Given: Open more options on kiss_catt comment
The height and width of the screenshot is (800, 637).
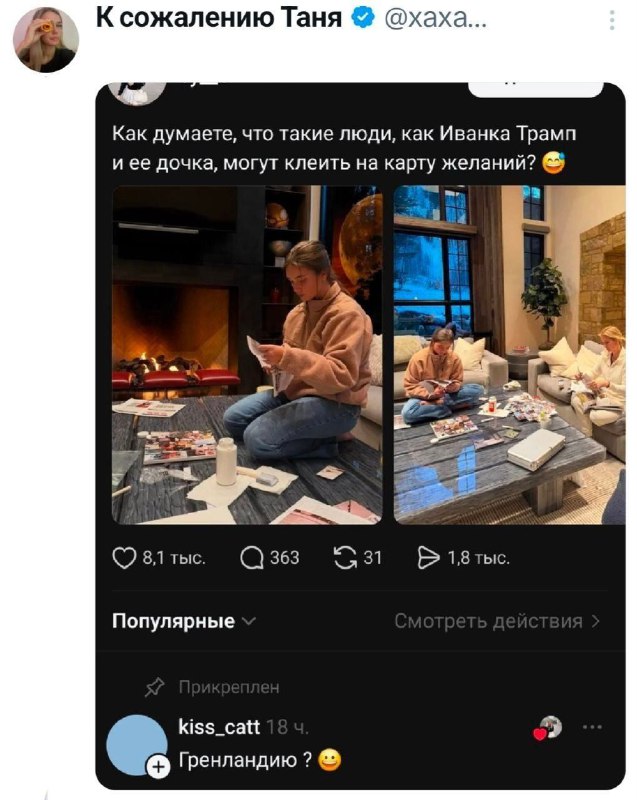Looking at the screenshot, I should (x=592, y=728).
